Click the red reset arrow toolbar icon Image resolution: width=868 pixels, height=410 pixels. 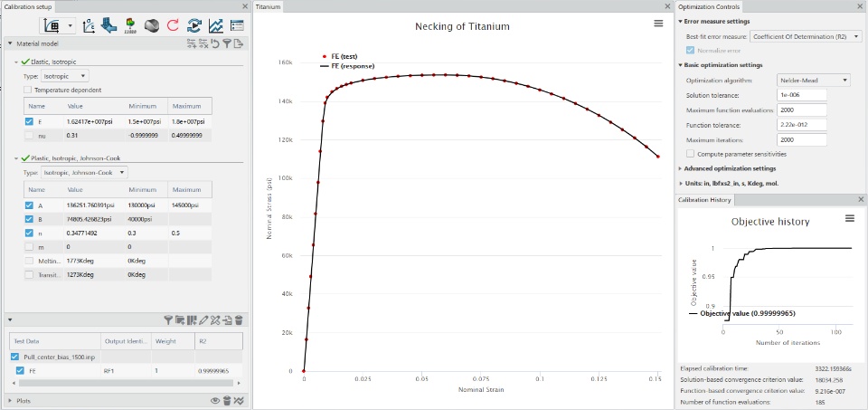(173, 25)
